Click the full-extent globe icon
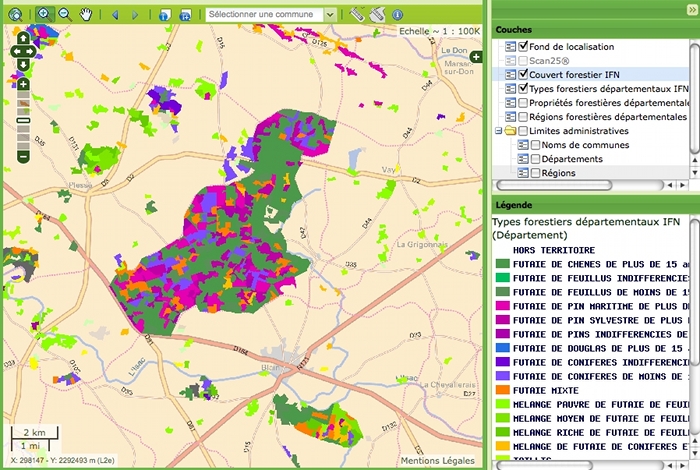 (x=13, y=14)
